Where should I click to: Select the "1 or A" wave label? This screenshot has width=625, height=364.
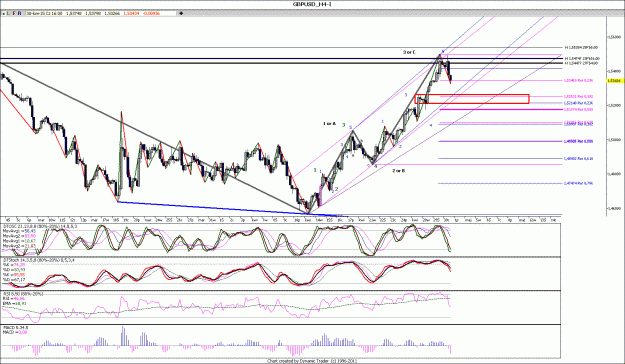(x=329, y=124)
